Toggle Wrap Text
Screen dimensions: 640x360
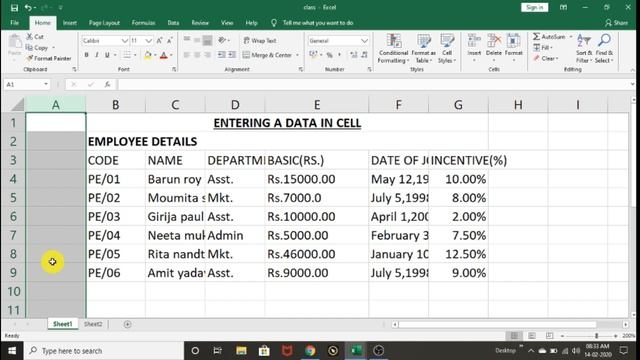click(x=260, y=40)
